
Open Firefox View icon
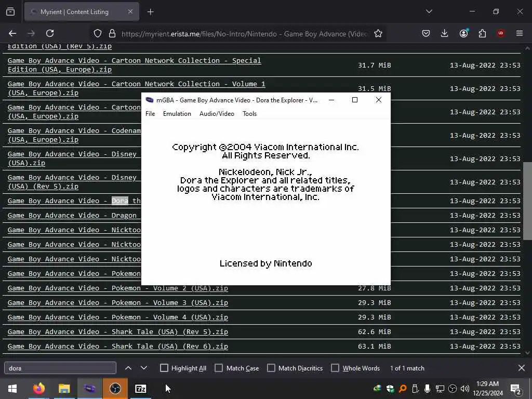(10, 12)
